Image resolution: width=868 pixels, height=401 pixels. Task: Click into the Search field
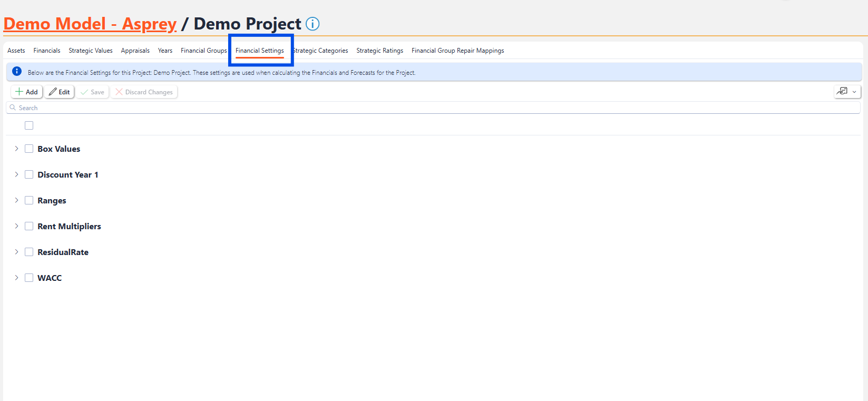432,108
